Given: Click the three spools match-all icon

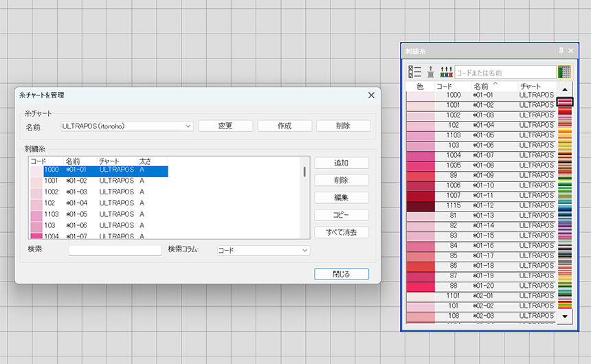Looking at the screenshot, I should [446, 71].
